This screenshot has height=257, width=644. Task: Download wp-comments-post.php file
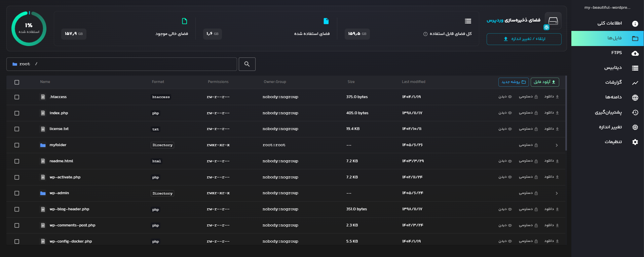552,225
